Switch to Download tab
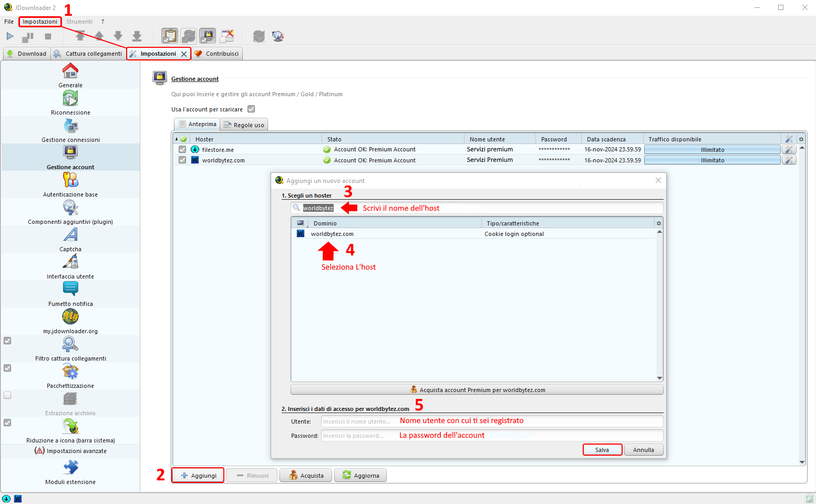 click(x=26, y=54)
